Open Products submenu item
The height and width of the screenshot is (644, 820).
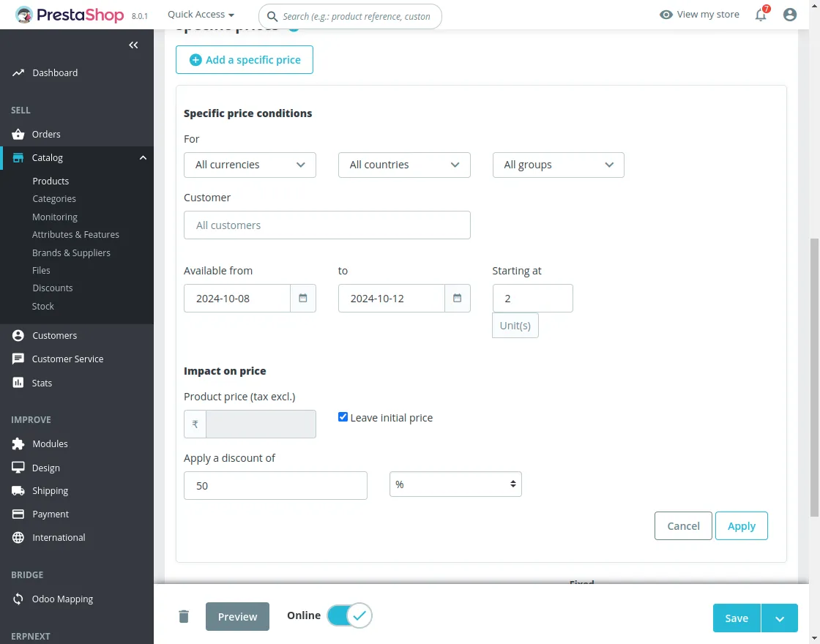51,181
